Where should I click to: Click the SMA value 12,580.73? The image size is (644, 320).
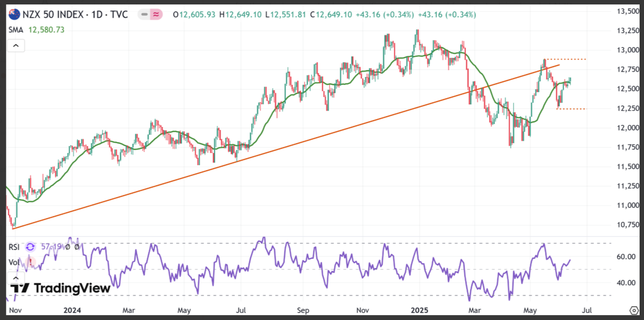click(46, 30)
